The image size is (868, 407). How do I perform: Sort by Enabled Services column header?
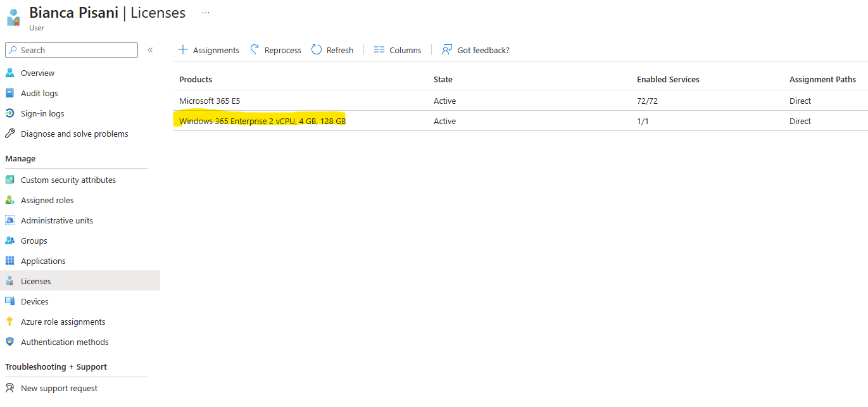tap(668, 79)
